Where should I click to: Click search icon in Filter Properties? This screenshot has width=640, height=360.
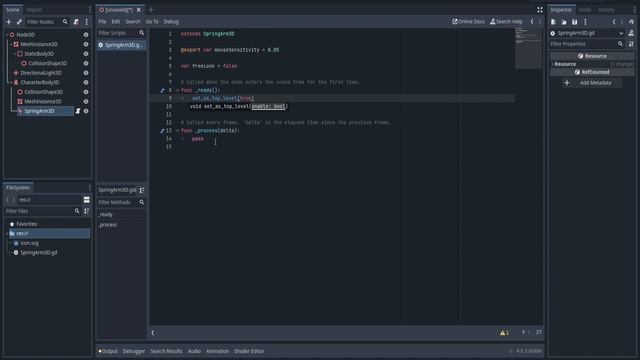(620, 44)
